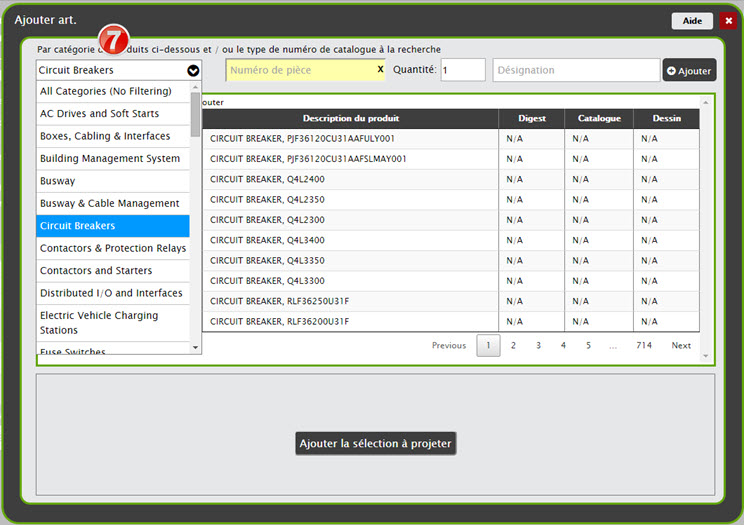Select row CIRCUIT BREAKER, RLF36200U31F
The image size is (744, 525).
coord(451,322)
